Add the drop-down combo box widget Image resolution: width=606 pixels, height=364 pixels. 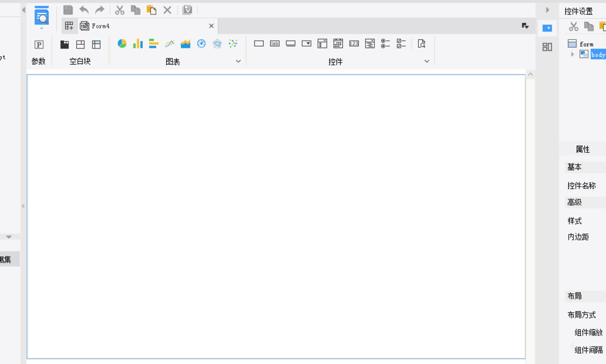point(307,44)
